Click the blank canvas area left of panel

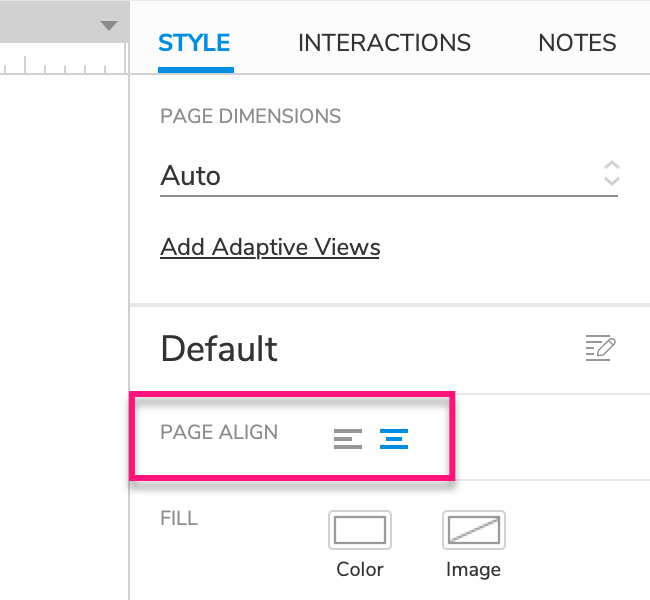tap(64, 332)
